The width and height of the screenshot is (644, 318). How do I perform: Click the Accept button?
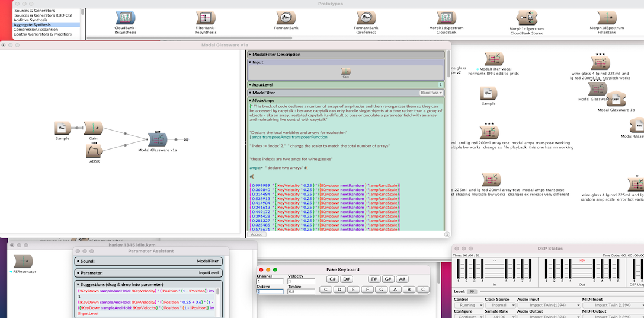pyautogui.click(x=257, y=234)
